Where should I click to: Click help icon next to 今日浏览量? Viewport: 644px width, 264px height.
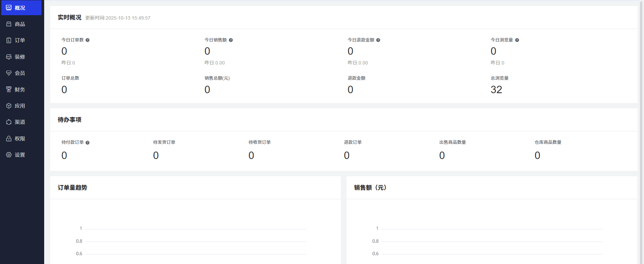(x=517, y=40)
